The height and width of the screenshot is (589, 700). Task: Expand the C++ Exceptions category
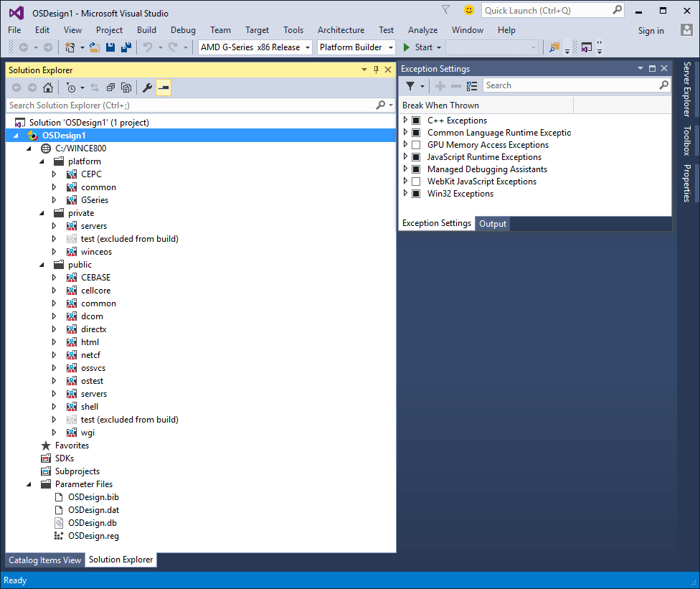405,120
